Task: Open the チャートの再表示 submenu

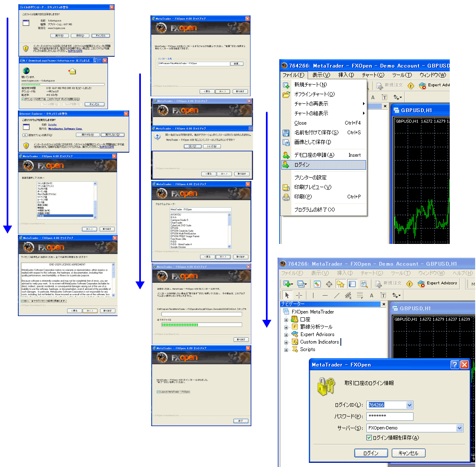Action: click(x=323, y=104)
